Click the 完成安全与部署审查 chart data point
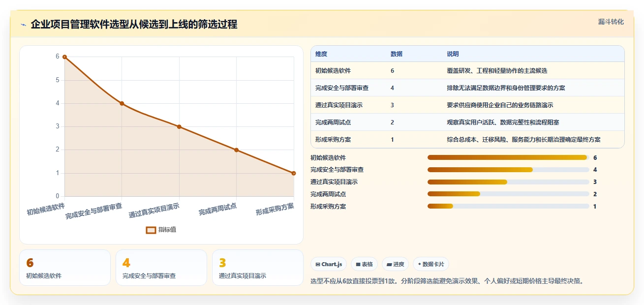This screenshot has height=305, width=644. (x=122, y=103)
